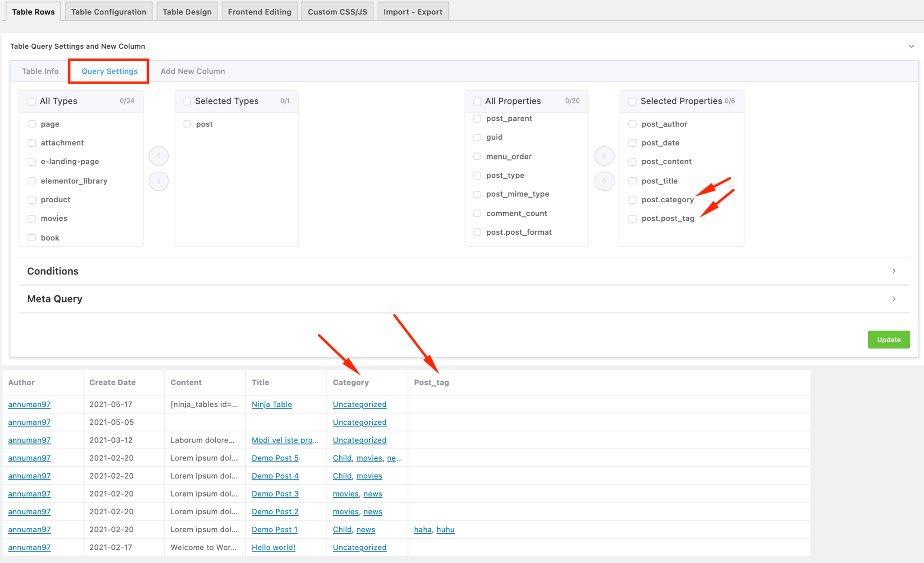Enable the post checkbox under Selected Types
This screenshot has height=563, width=924.
[187, 124]
